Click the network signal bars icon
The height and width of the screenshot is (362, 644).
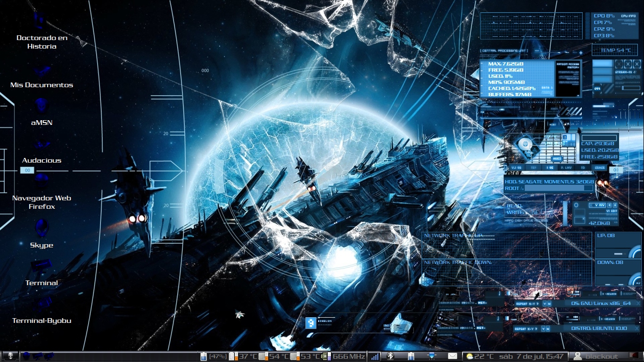click(x=375, y=357)
